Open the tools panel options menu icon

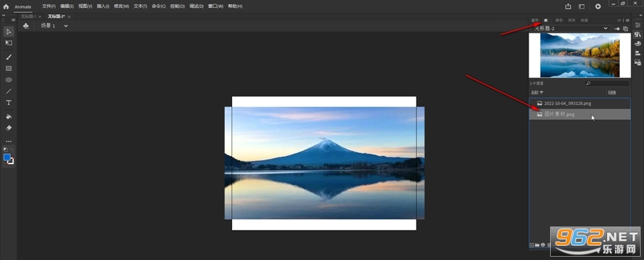point(13,19)
